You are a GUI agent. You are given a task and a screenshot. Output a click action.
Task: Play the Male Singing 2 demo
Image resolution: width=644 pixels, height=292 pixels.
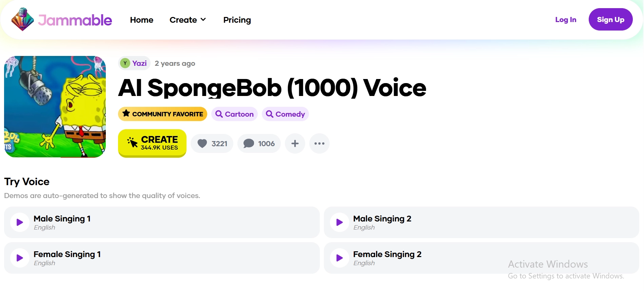339,222
